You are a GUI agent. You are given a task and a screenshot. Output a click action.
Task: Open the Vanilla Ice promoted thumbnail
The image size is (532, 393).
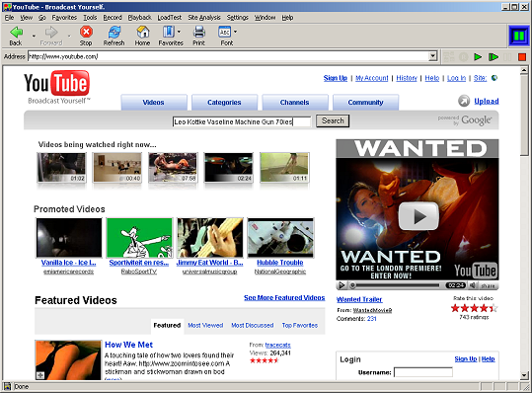coord(69,238)
